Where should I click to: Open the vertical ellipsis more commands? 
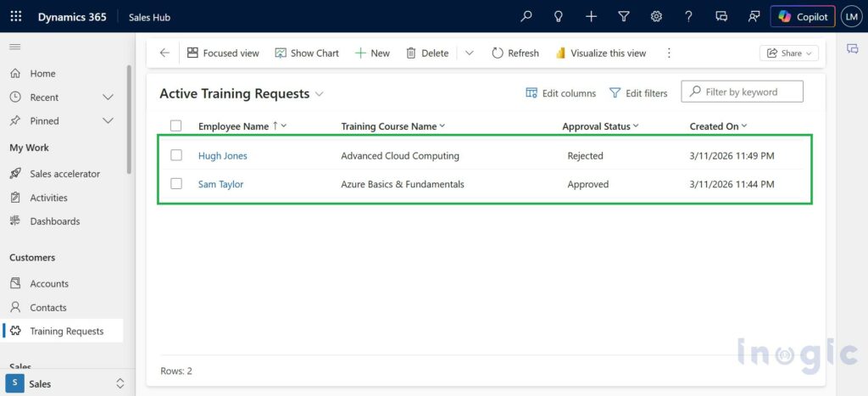[669, 53]
